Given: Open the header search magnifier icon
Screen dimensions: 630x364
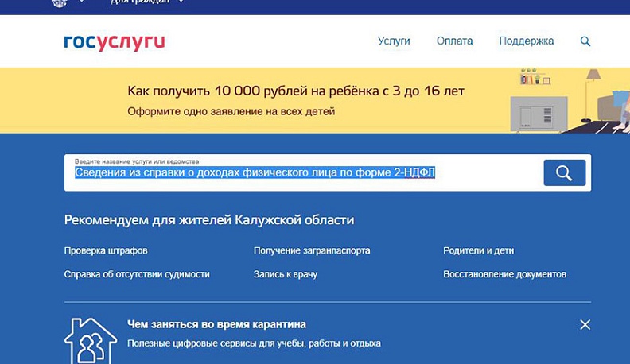Looking at the screenshot, I should [x=585, y=41].
